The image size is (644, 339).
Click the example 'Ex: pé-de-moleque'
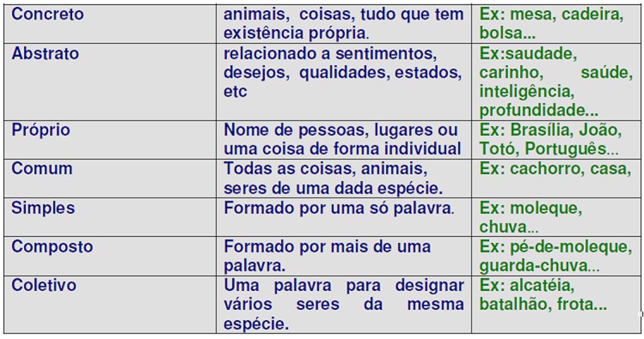[556, 247]
